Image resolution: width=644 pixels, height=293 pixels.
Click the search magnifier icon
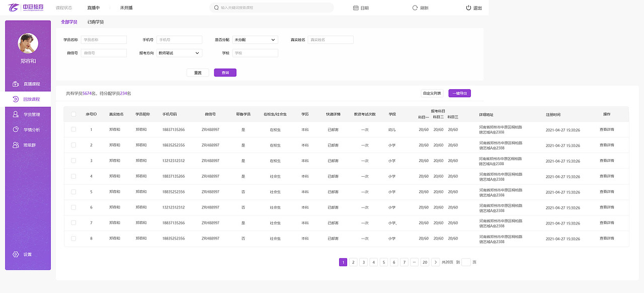point(216,8)
